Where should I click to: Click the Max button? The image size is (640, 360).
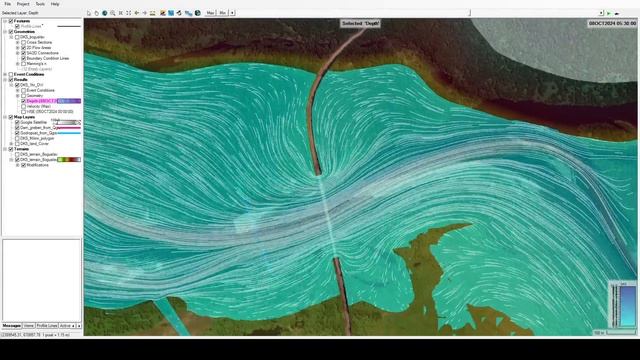point(210,13)
